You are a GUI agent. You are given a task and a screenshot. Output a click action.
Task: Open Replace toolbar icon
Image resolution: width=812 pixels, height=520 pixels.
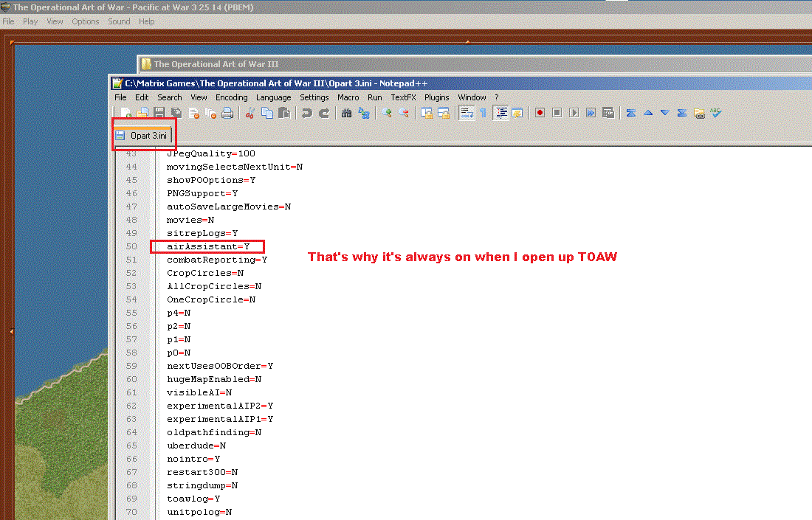click(364, 113)
